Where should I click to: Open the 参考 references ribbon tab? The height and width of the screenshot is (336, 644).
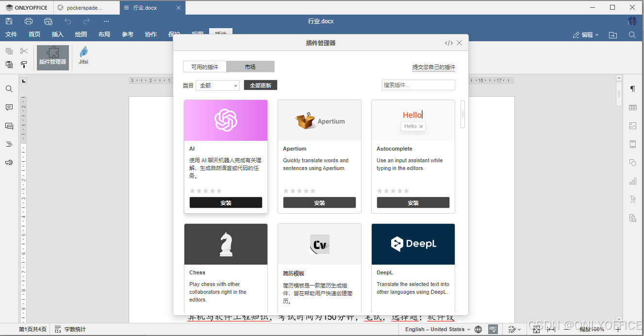tap(128, 34)
